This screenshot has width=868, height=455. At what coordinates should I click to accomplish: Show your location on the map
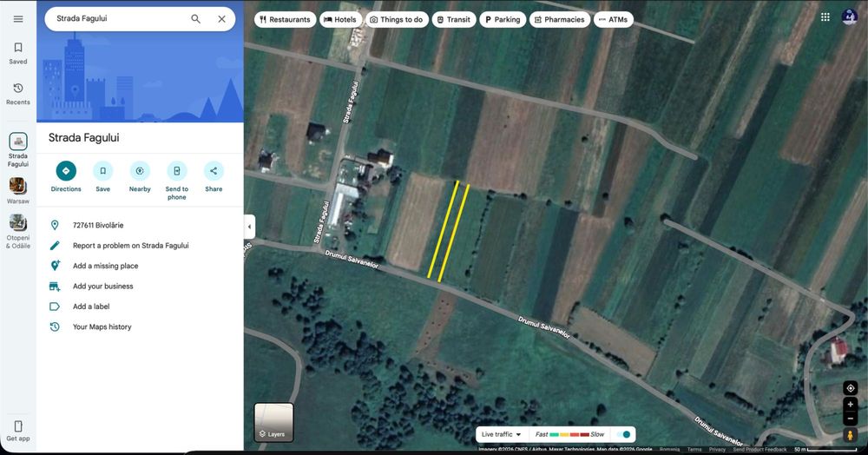(851, 388)
